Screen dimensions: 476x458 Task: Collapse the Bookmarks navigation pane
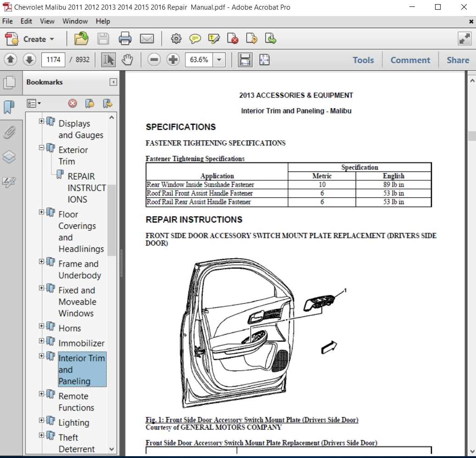(113, 82)
